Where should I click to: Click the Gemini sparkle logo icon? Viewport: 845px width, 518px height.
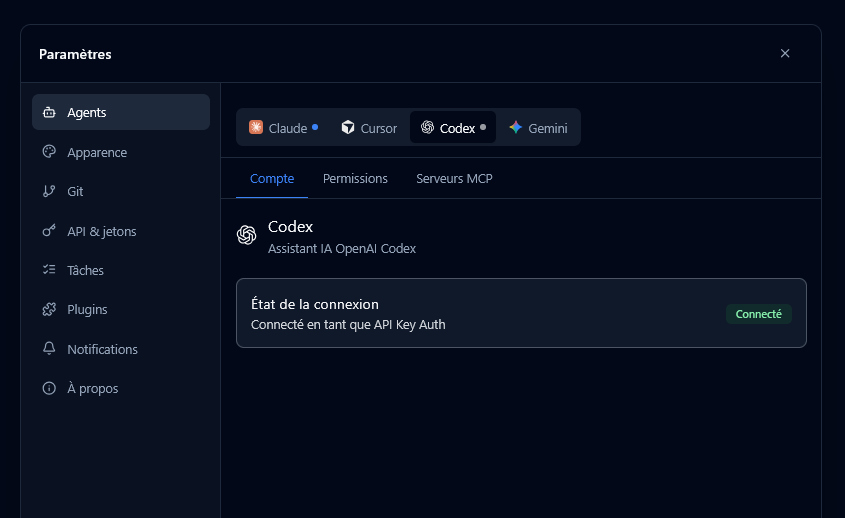tap(516, 127)
